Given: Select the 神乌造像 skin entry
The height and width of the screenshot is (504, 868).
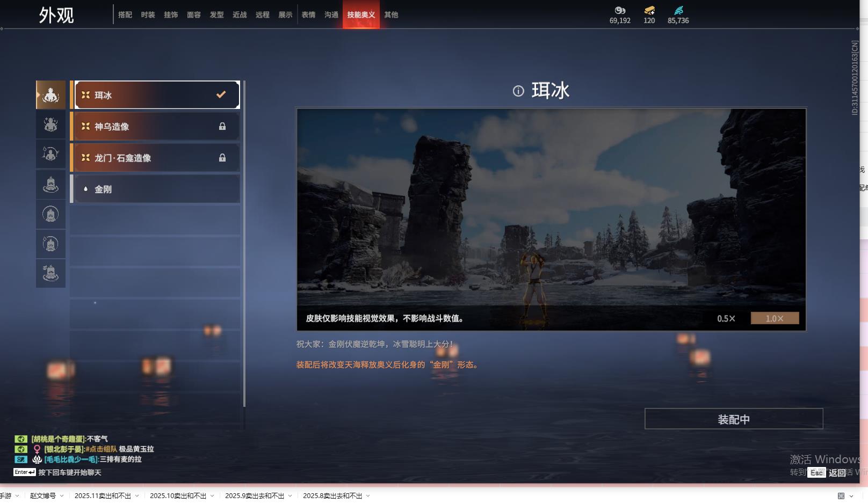Looking at the screenshot, I should [156, 127].
